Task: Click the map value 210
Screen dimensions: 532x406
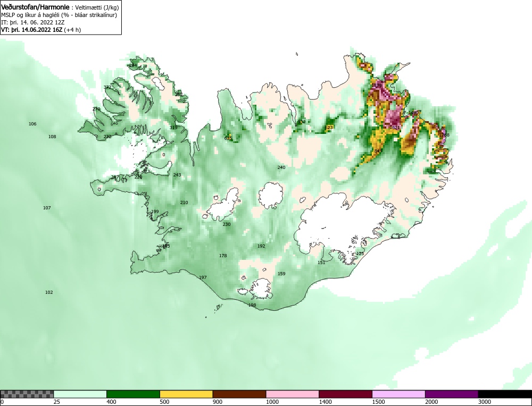Action: point(184,202)
